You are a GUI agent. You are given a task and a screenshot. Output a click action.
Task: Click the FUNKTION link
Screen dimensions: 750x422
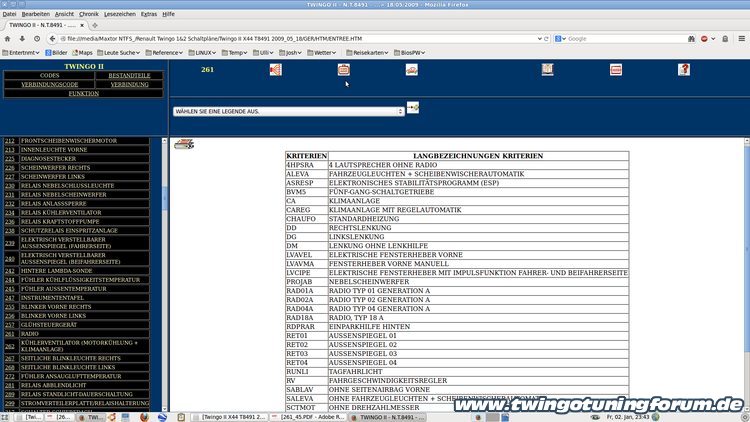pyautogui.click(x=83, y=94)
